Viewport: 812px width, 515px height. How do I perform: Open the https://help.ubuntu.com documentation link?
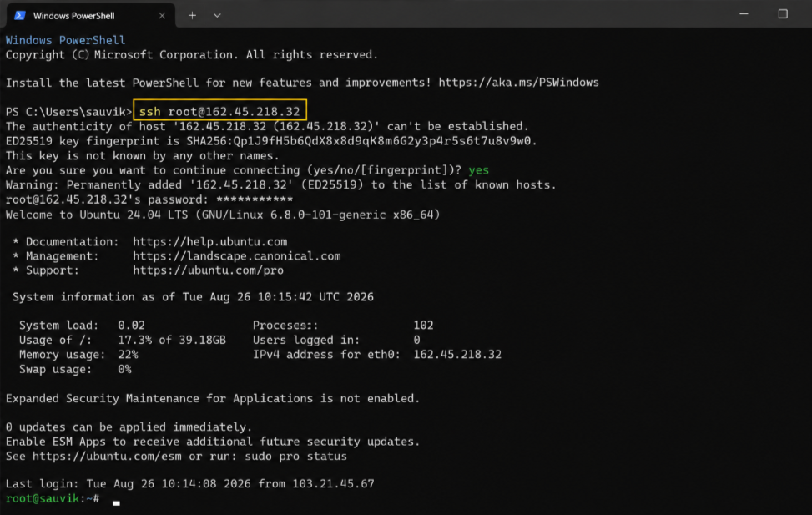pyautogui.click(x=209, y=241)
